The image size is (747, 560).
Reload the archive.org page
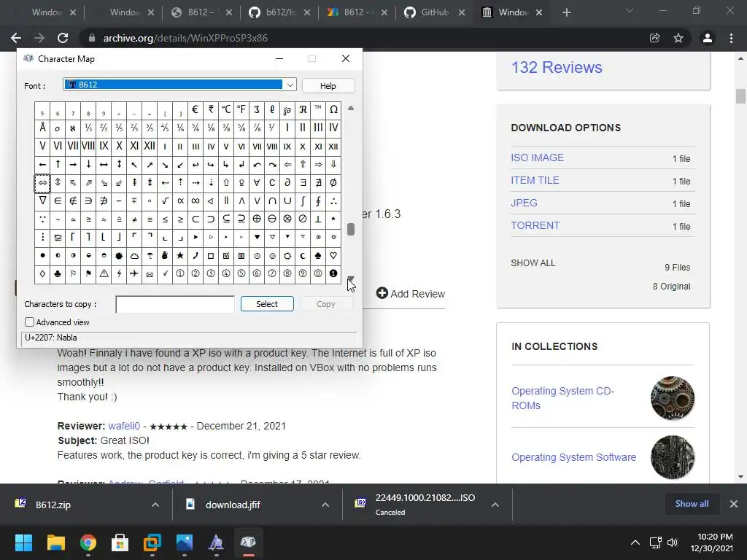click(63, 38)
